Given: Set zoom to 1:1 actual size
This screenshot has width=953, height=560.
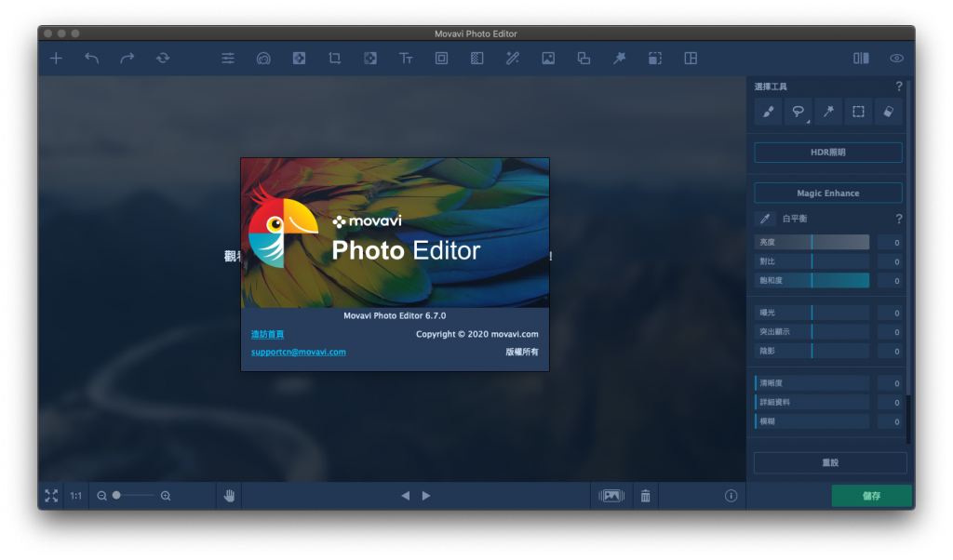Looking at the screenshot, I should click(75, 496).
